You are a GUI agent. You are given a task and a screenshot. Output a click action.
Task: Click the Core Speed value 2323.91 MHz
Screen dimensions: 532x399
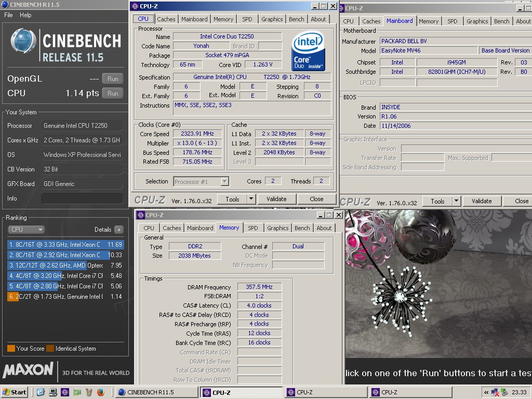197,134
